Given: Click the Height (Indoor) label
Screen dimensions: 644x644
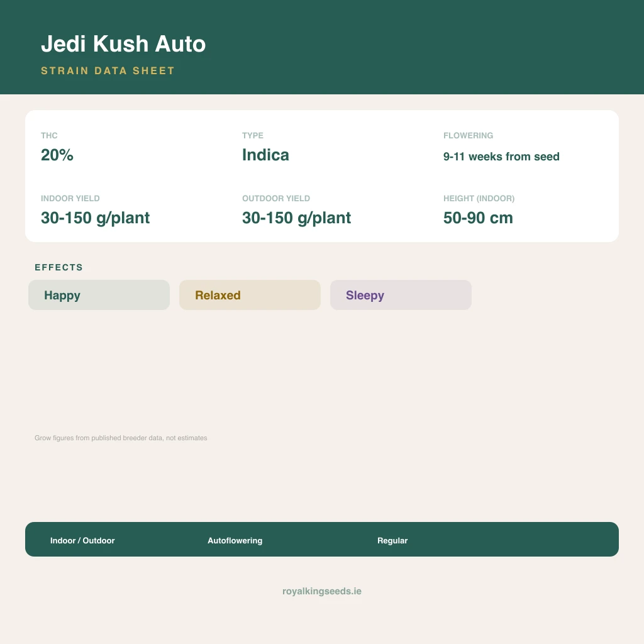Looking at the screenshot, I should tap(479, 198).
